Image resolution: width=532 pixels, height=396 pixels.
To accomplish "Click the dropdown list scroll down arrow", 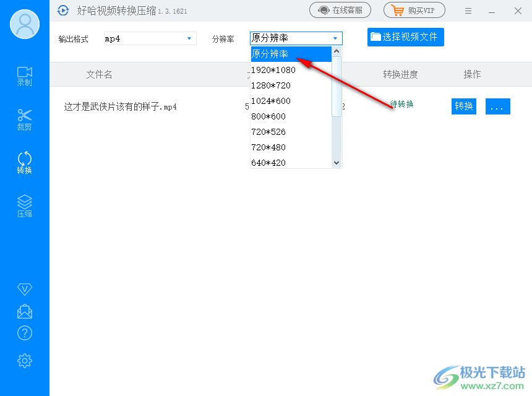I will click(x=337, y=163).
